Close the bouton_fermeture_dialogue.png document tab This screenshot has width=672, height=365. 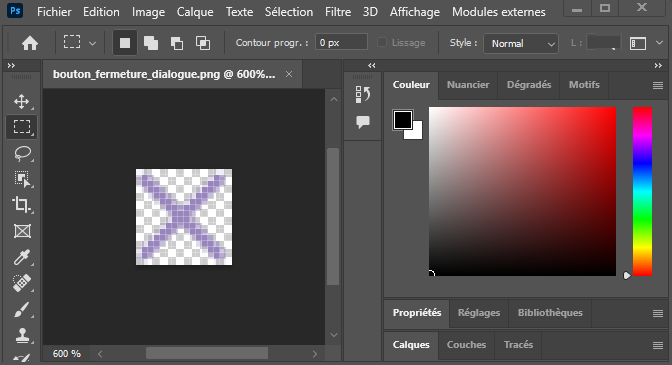coord(289,74)
